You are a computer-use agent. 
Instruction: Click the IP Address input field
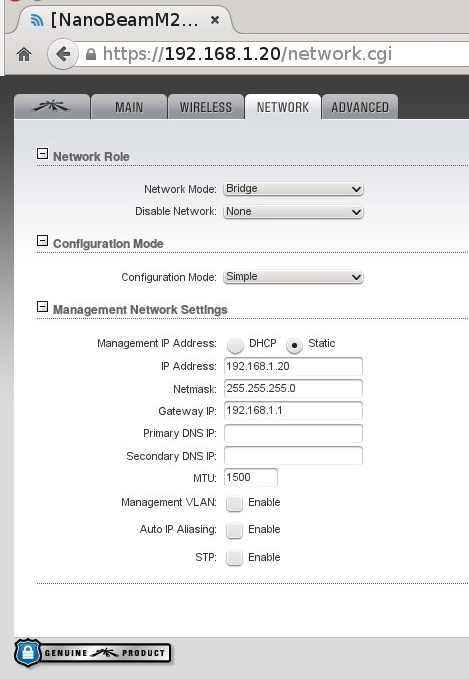pyautogui.click(x=293, y=366)
